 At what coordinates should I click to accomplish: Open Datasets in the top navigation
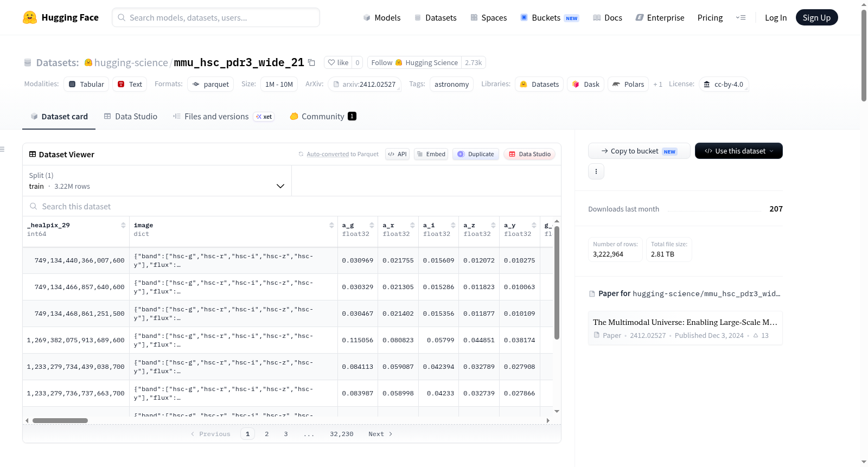(435, 17)
